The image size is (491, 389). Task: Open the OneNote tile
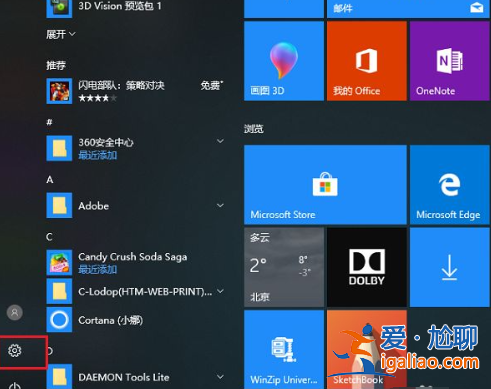(x=450, y=61)
